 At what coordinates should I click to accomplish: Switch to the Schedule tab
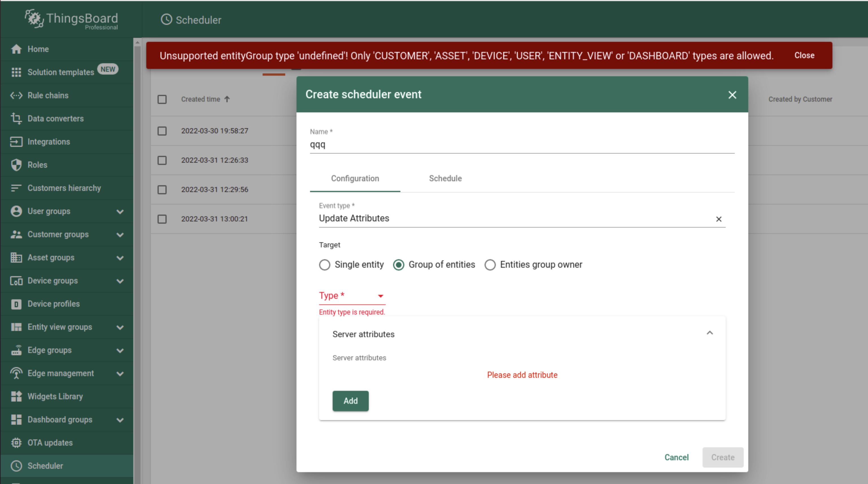coord(445,179)
